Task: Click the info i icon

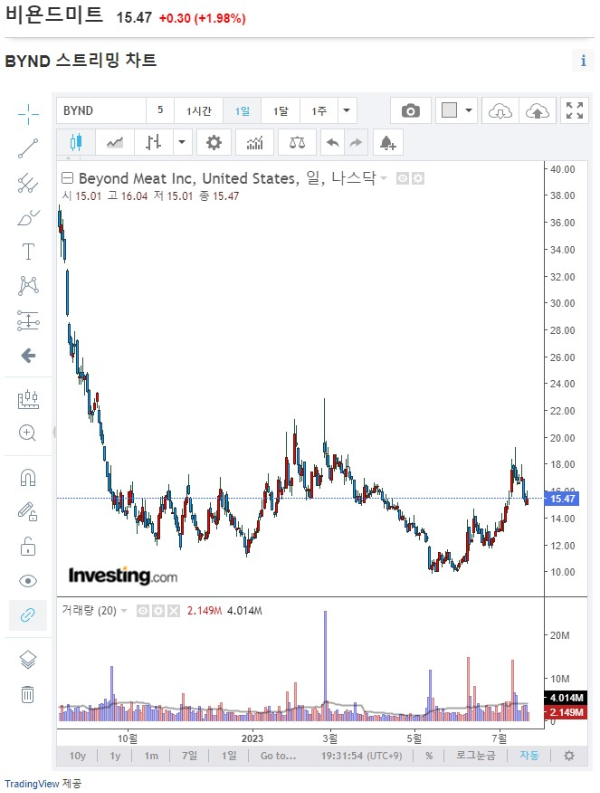Action: point(583,60)
